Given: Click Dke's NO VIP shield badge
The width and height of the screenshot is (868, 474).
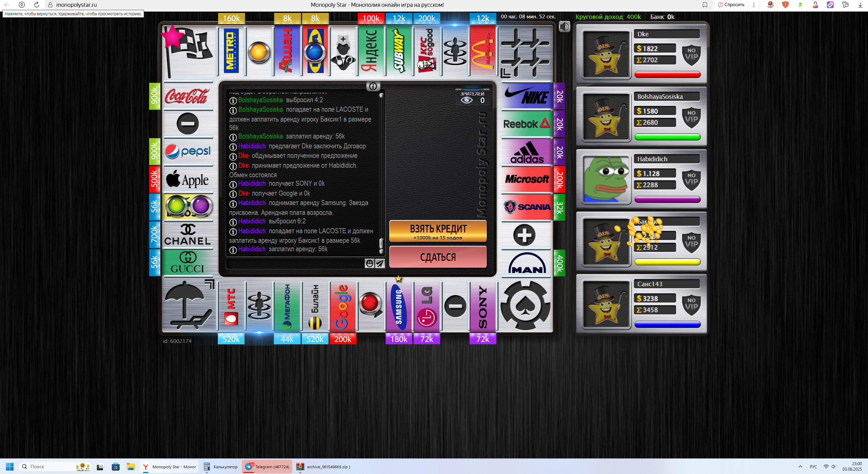Looking at the screenshot, I should [692, 55].
